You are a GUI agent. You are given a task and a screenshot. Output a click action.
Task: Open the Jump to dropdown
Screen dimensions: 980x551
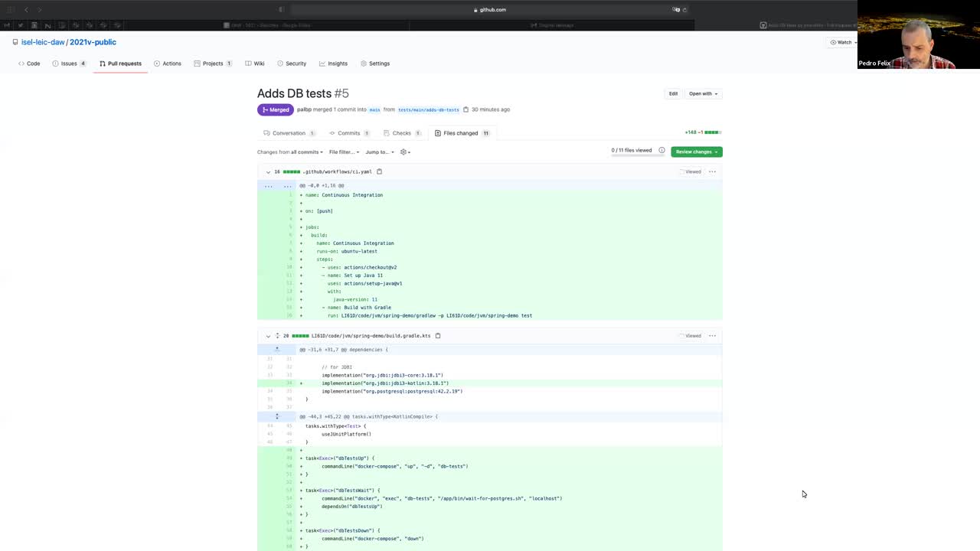[x=380, y=152]
